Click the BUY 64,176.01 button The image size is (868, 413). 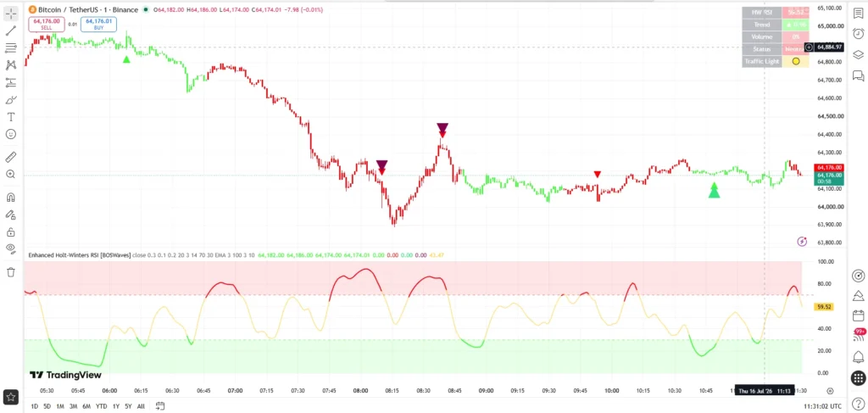coord(98,24)
